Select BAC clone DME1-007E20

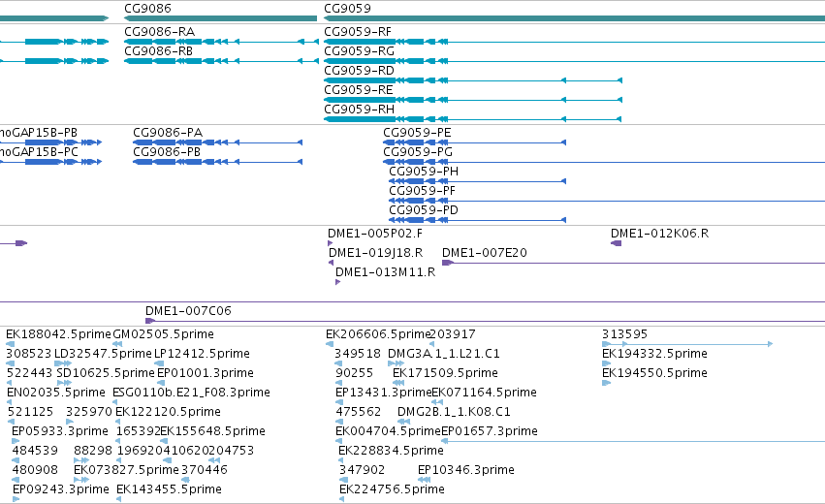(x=485, y=253)
